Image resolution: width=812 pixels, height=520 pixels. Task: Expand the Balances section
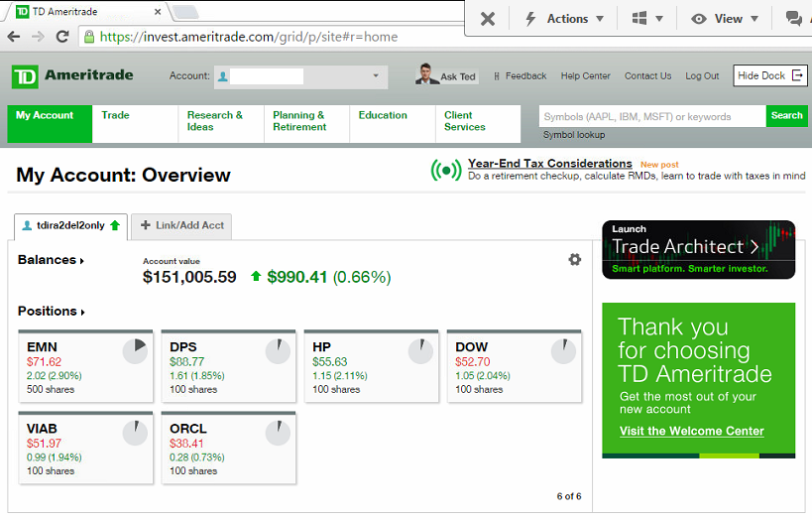point(51,260)
